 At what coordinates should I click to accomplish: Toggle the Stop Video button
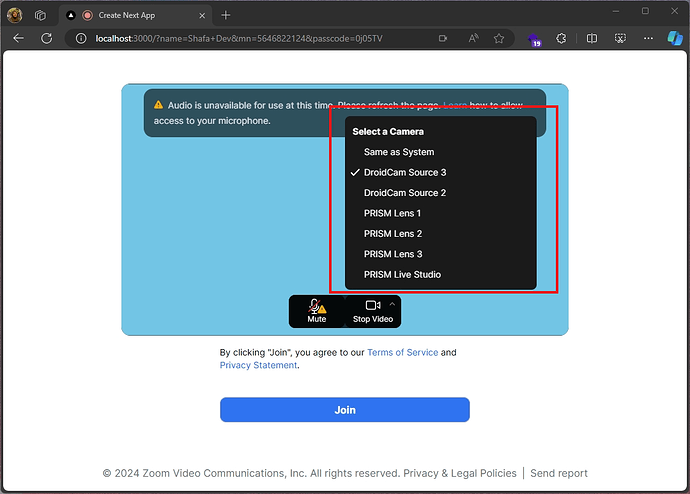[x=372, y=311]
